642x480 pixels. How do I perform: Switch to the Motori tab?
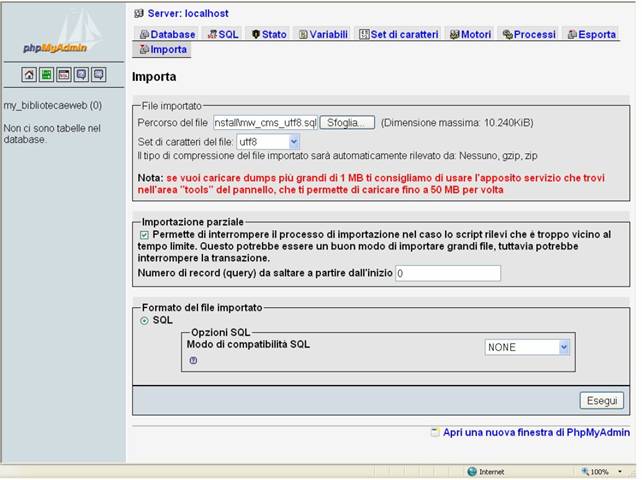(x=470, y=34)
